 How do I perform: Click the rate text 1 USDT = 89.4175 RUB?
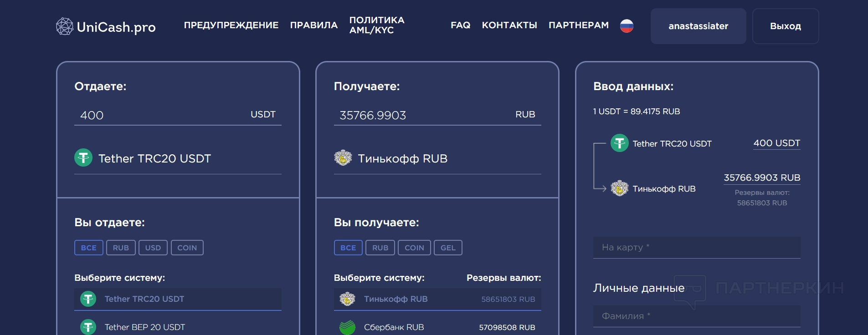point(637,112)
